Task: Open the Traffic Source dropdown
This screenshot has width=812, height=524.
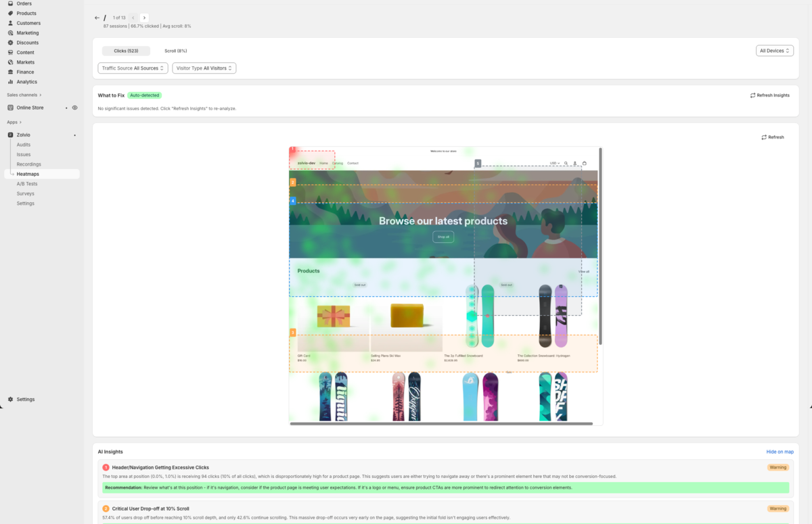Action: [x=133, y=68]
